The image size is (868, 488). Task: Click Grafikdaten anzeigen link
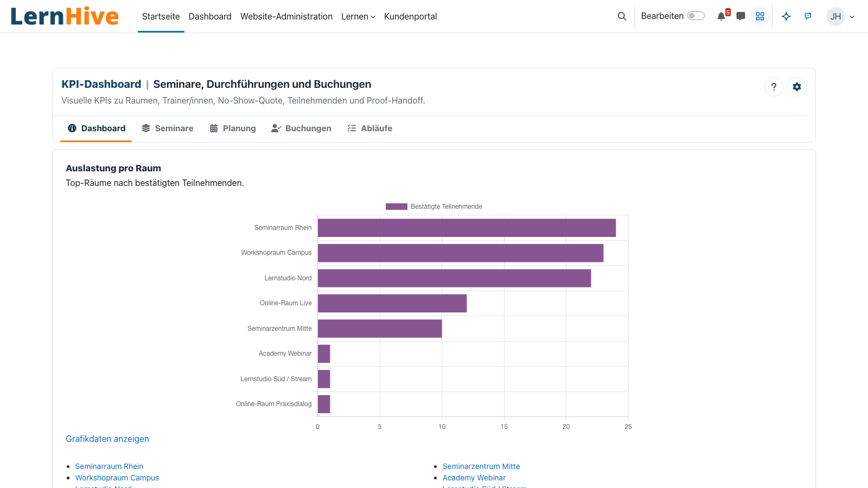pos(107,439)
